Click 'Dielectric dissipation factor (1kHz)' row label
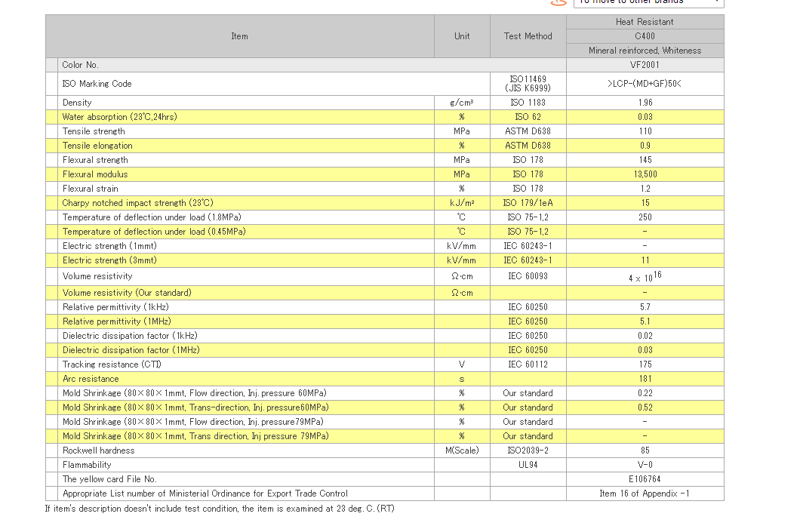This screenshot has width=800, height=532. click(x=130, y=335)
